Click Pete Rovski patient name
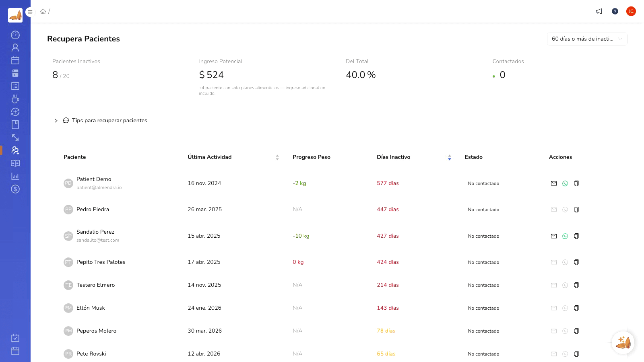This screenshot has height=362, width=644. point(91,354)
